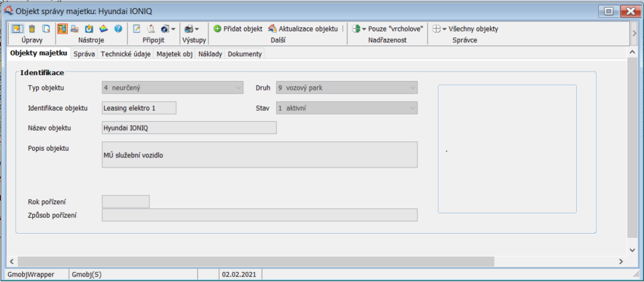The image size is (644, 282).
Task: Click the blue help question mark icon
Action: pyautogui.click(x=118, y=29)
